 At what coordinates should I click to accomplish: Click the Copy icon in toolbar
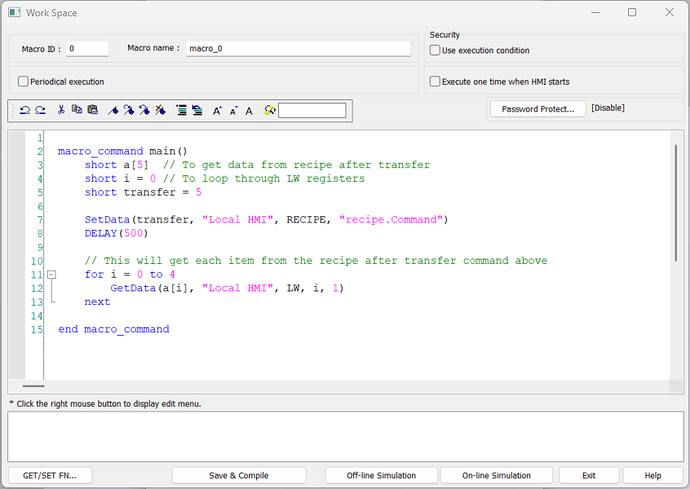[x=77, y=110]
